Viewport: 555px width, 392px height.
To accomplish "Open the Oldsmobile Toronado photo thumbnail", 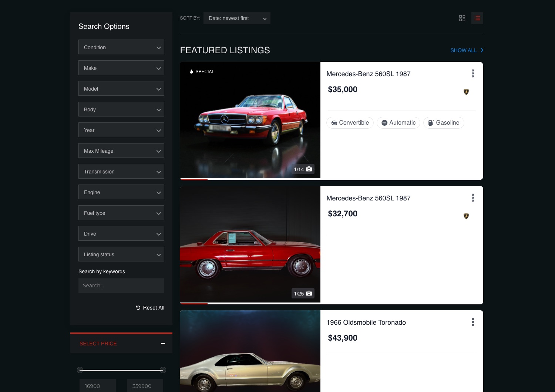I will (250, 351).
